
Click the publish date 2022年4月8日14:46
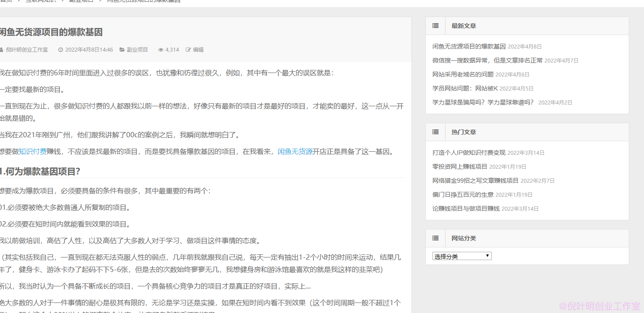click(x=89, y=50)
